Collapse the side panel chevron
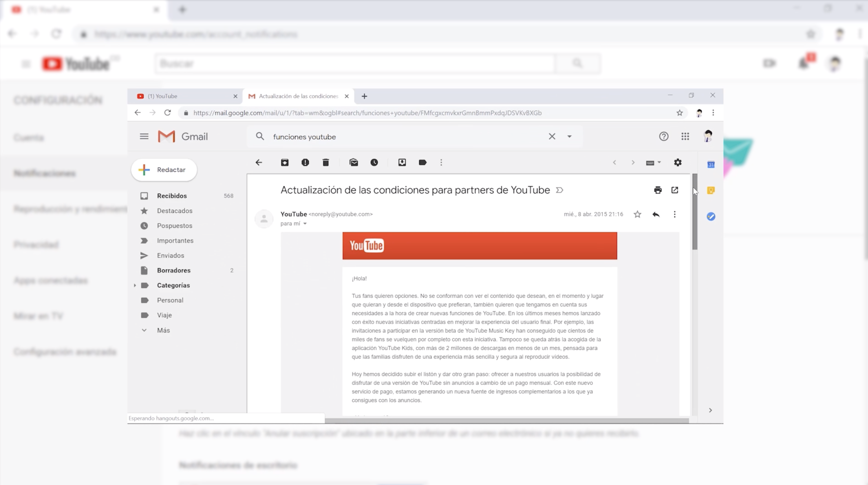The width and height of the screenshot is (868, 485). [710, 410]
